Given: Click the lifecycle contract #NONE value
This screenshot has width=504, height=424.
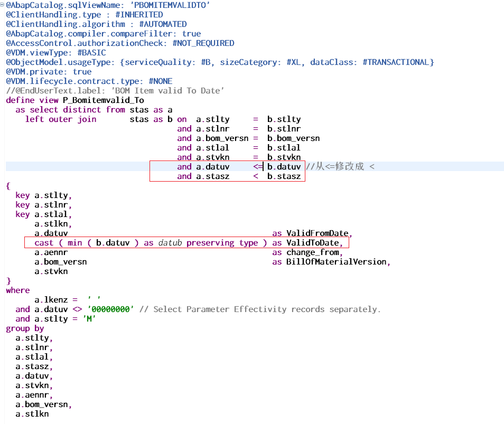Looking at the screenshot, I should click(161, 81).
